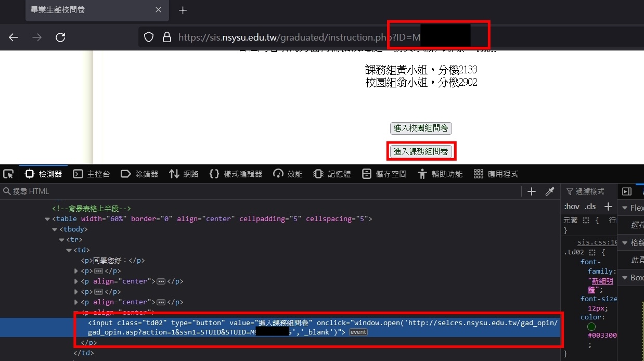
Task: Open the 記憶體 memory tab
Action: tap(332, 174)
